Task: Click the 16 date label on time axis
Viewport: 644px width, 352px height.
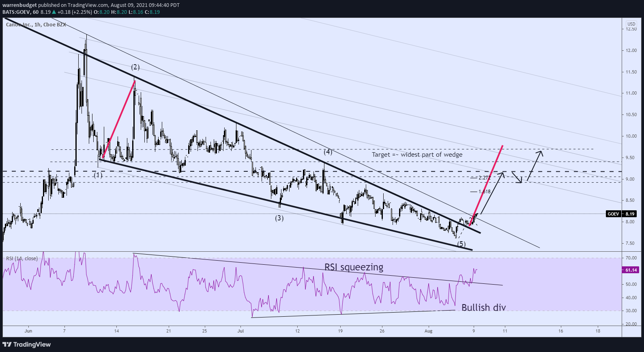Action: (560, 331)
